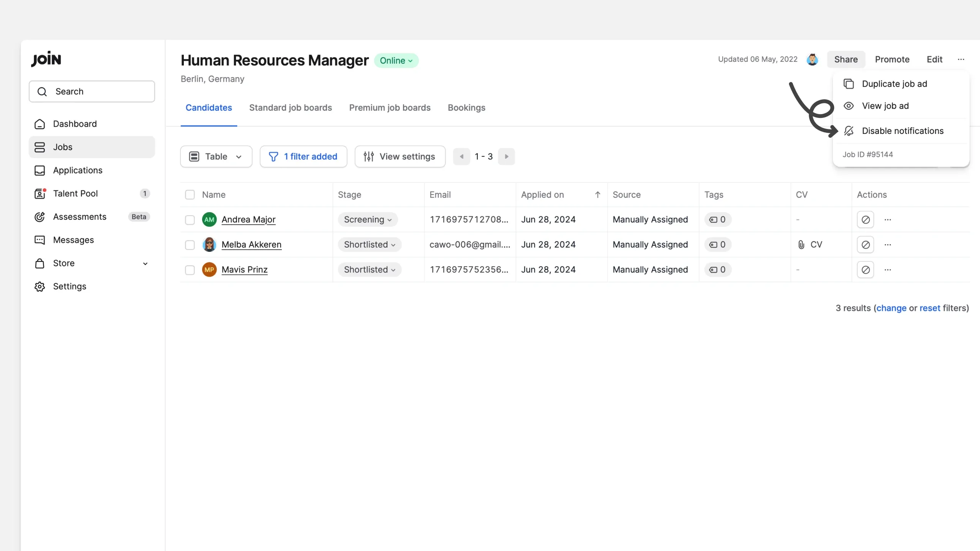
Task: Change Andrea Major's Screening stage dropdown
Action: (368, 220)
